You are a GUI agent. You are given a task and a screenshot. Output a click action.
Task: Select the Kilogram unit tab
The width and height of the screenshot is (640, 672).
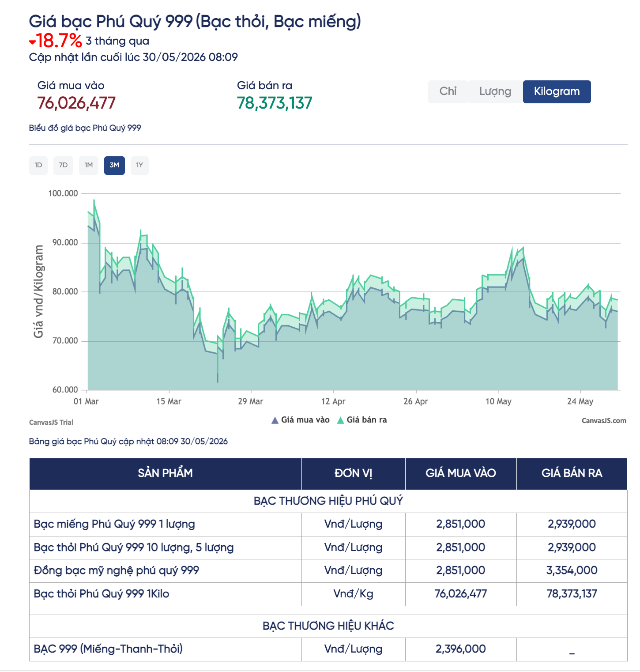pyautogui.click(x=557, y=91)
